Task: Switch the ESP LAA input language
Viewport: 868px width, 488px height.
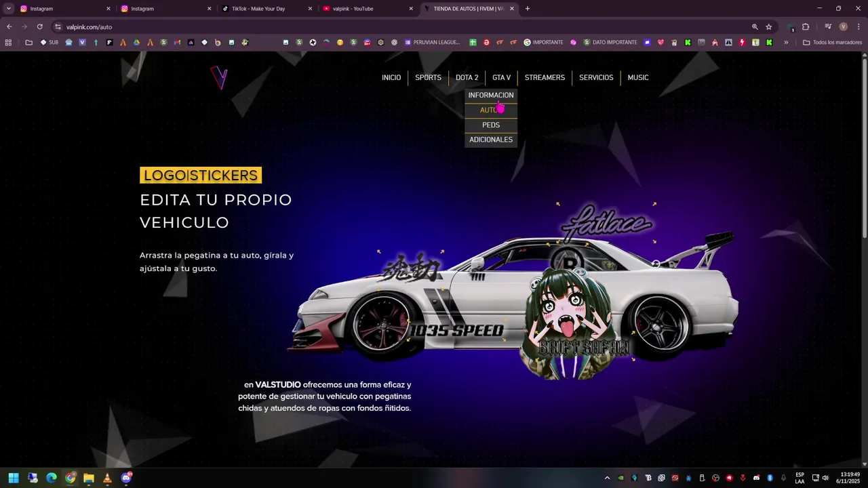Action: click(x=800, y=478)
